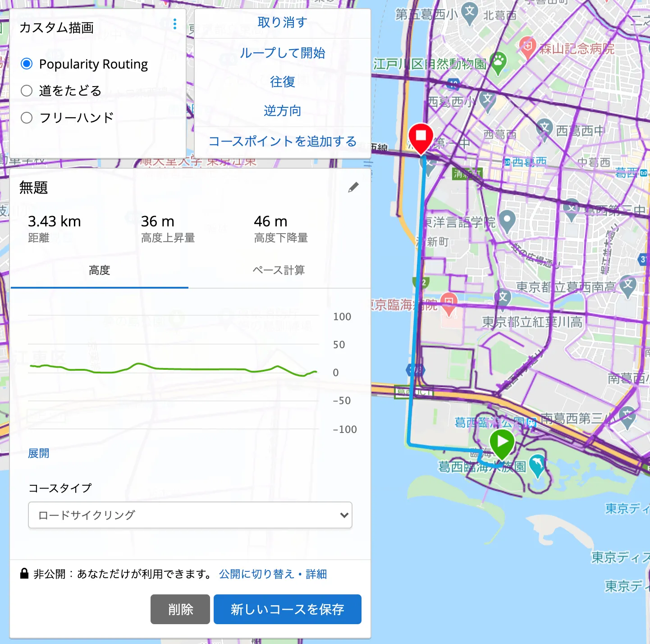Switch routing mode to フリーハンド
The width and height of the screenshot is (650, 644).
tap(27, 117)
